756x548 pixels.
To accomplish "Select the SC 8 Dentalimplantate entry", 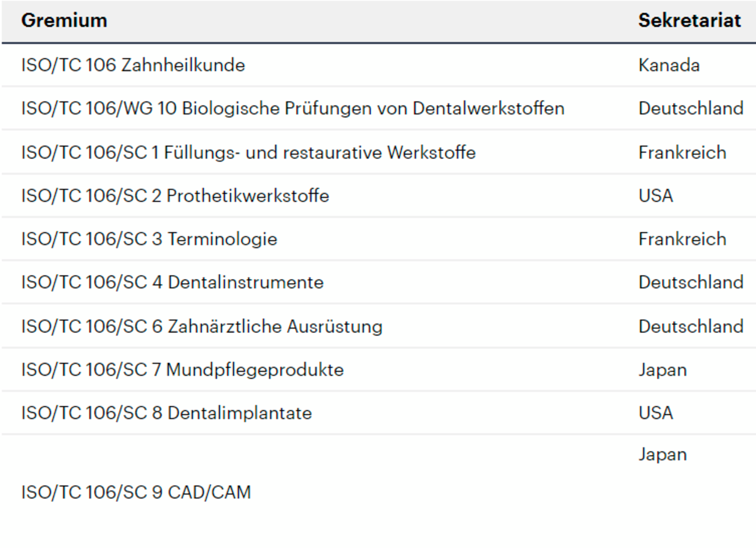I will tap(166, 413).
